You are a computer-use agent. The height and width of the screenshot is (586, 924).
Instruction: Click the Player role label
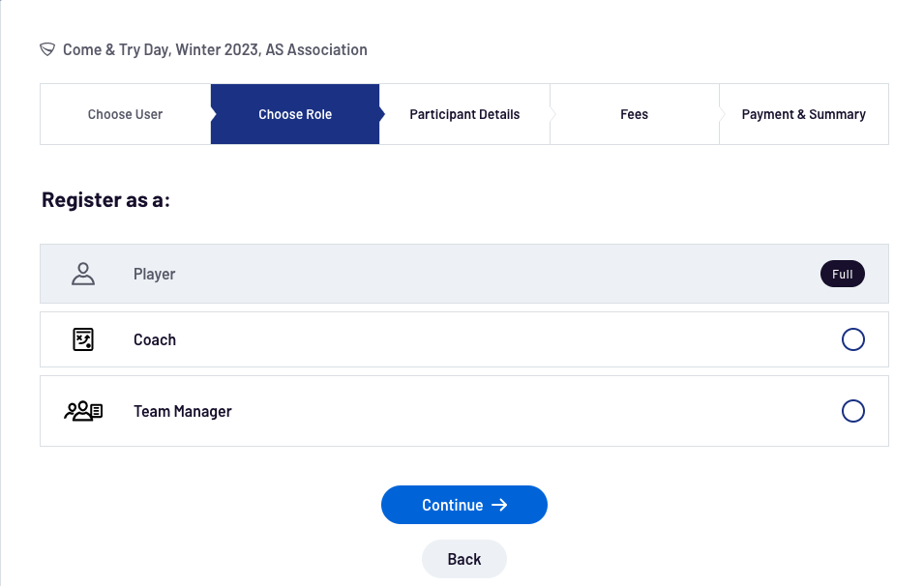155,274
